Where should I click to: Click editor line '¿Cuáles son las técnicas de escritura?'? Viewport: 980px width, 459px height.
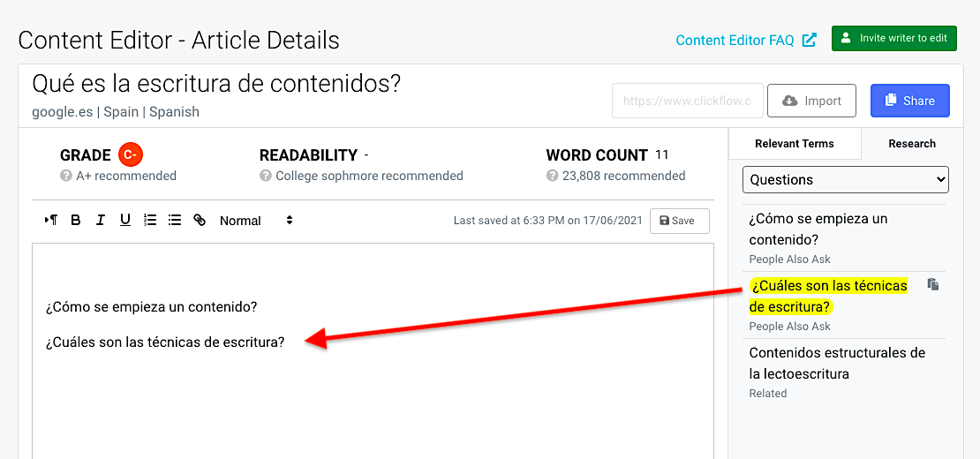(165, 342)
